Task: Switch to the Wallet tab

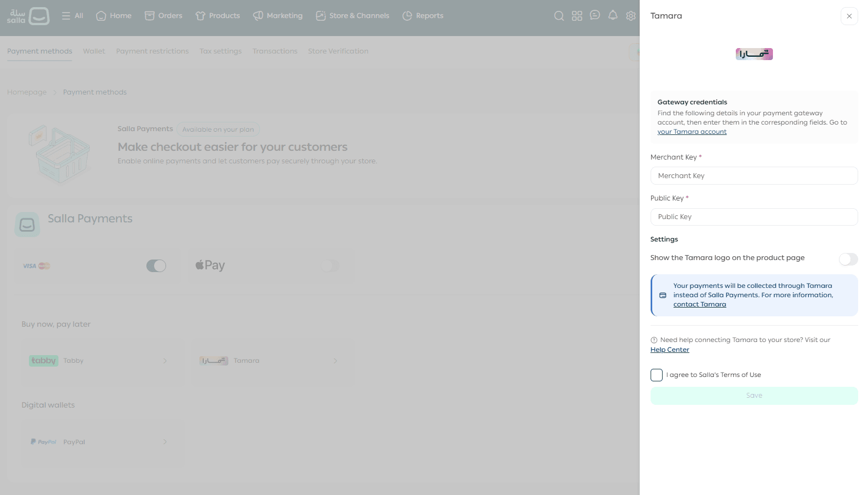Action: click(x=94, y=51)
